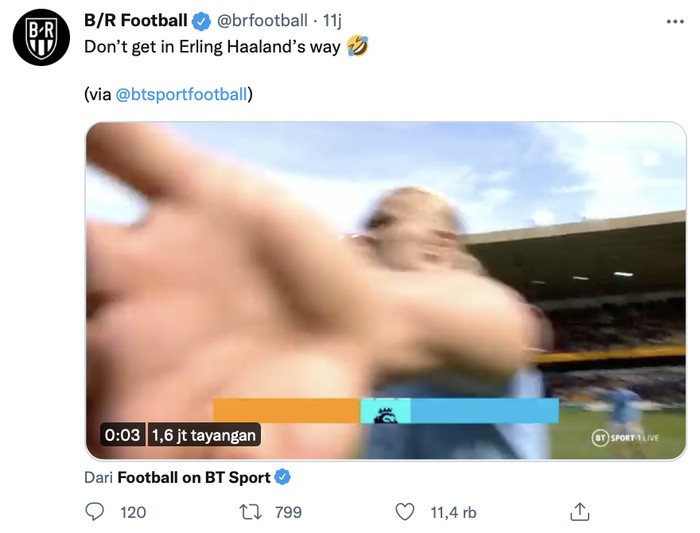The width and height of the screenshot is (700, 533).
Task: Click the Premier League logo in the video scoreboard
Action: 385,411
